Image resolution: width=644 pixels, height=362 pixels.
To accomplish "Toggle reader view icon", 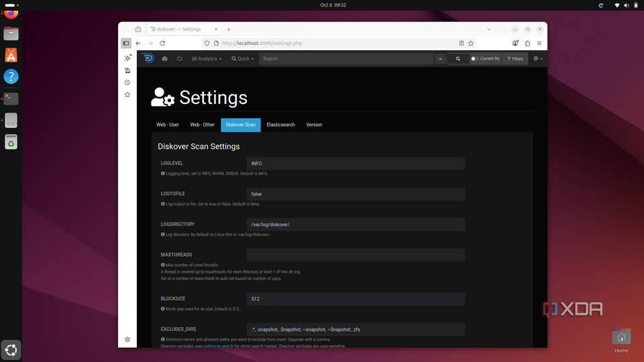I will pos(462,43).
